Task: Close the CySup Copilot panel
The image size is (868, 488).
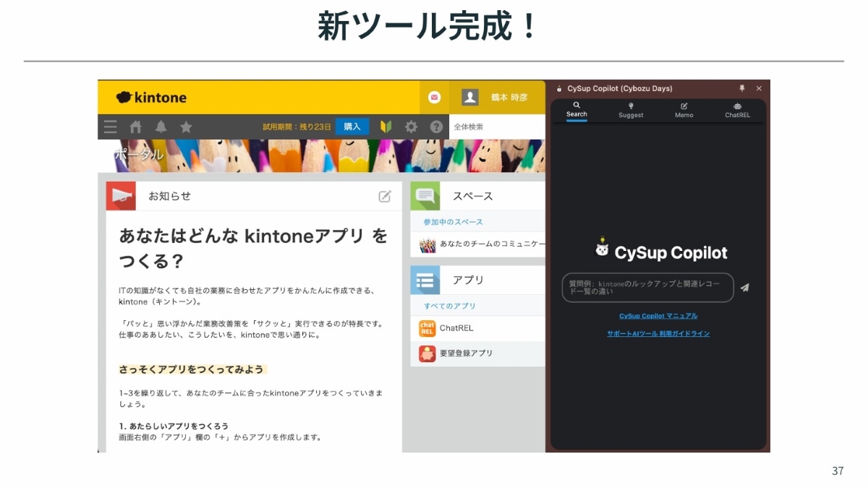Action: click(759, 88)
